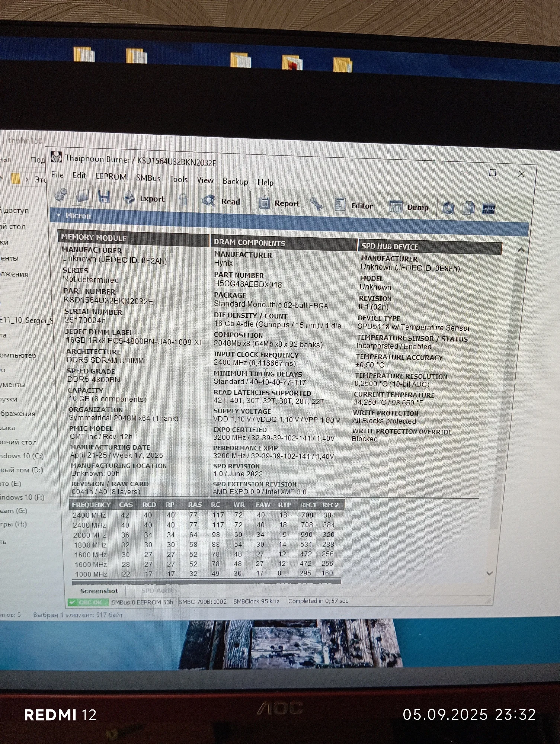Image resolution: width=560 pixels, height=744 pixels.
Task: Click the folder icon in Explorer's address bar
Action: coord(16,179)
